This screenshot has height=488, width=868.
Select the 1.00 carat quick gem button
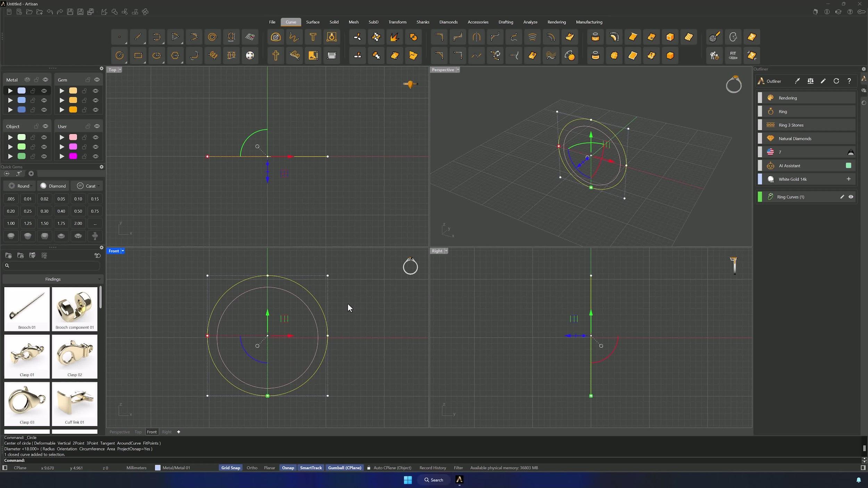click(x=11, y=223)
